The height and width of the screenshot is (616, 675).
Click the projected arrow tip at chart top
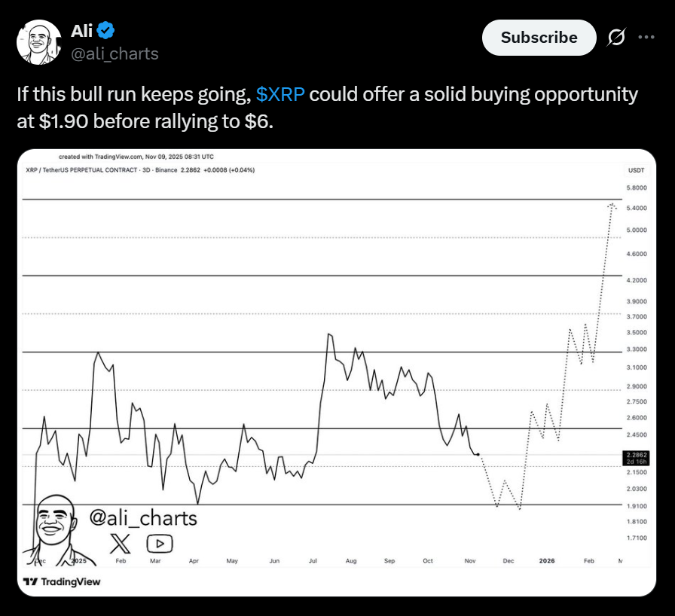pyautogui.click(x=612, y=206)
